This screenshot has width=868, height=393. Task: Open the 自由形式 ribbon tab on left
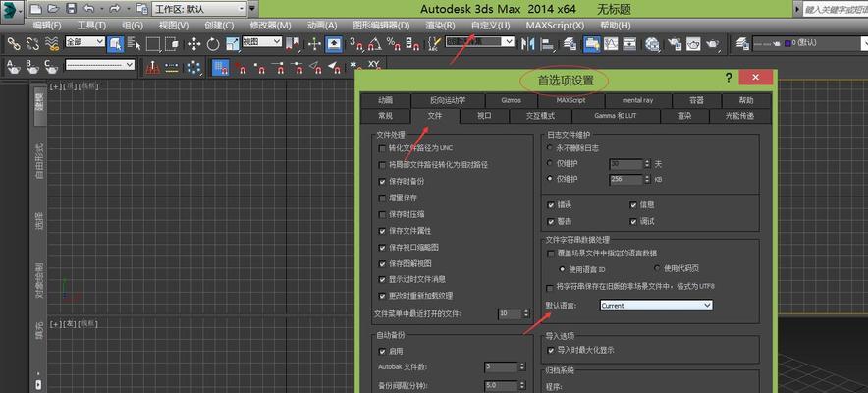[x=38, y=160]
